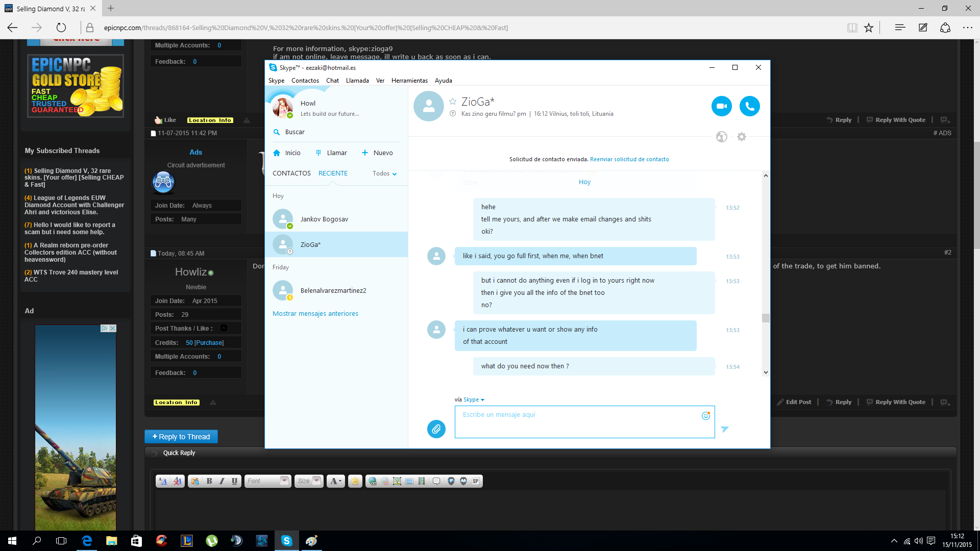Open the Skype menu in the menu bar
980x551 pixels.
[x=276, y=81]
